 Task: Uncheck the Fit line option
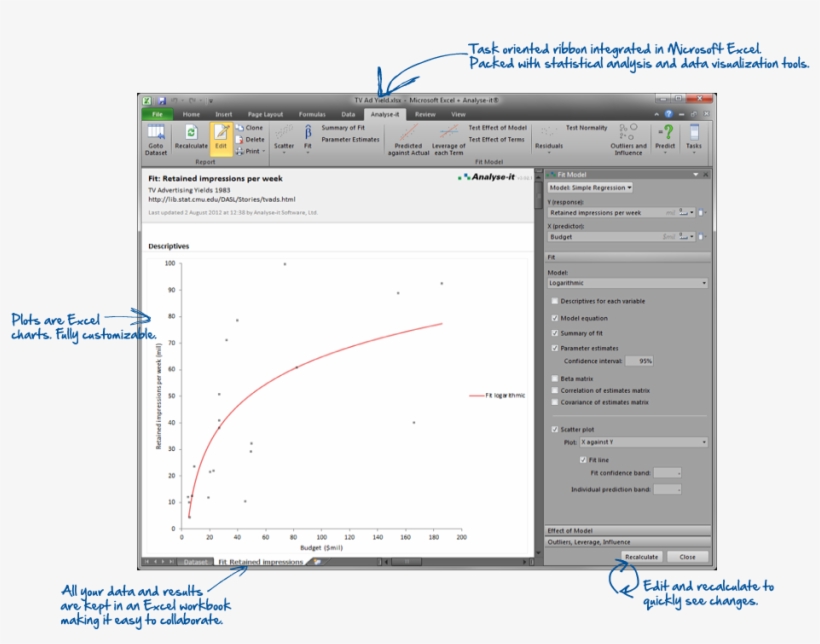[x=583, y=459]
